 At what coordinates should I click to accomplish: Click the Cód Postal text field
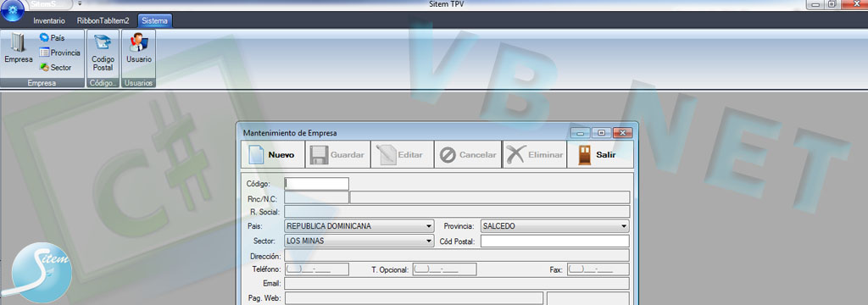click(x=554, y=241)
